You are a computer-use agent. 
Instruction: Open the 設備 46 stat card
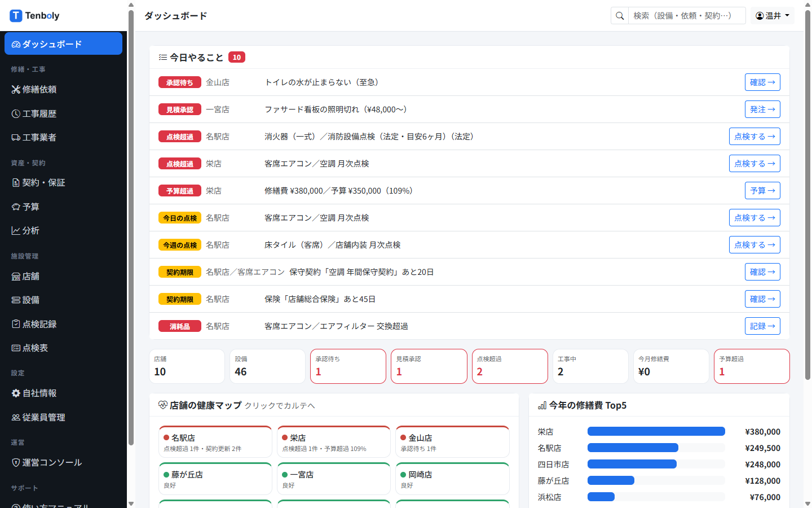[x=267, y=366]
